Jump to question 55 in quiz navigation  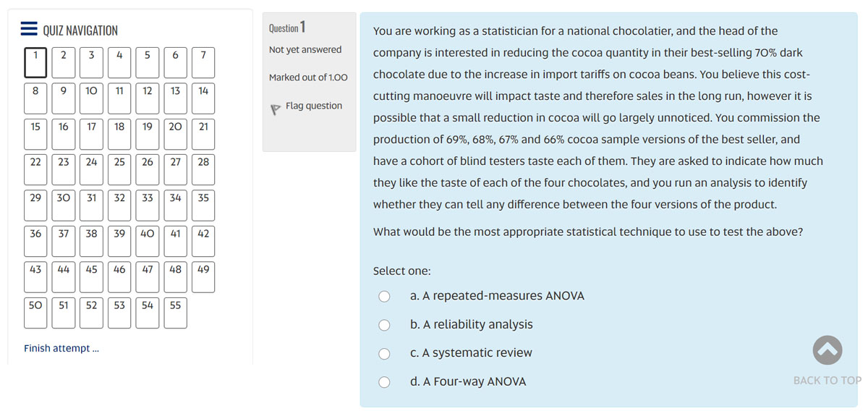175,313
